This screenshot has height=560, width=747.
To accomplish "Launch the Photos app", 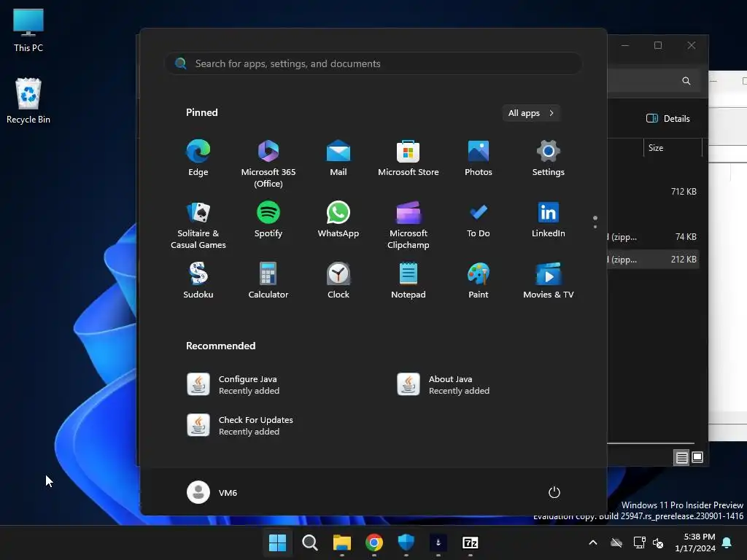I will pyautogui.click(x=479, y=158).
